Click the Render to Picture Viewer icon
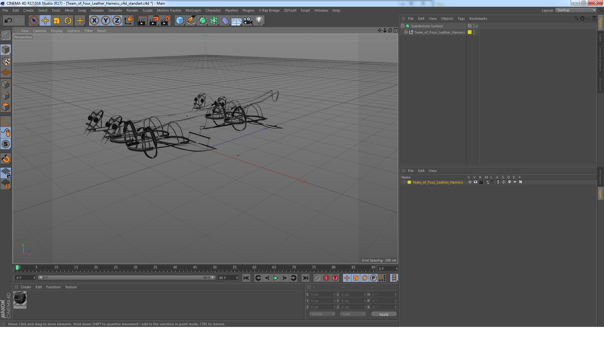Screen dimensions: 604x364 pyautogui.click(x=154, y=21)
